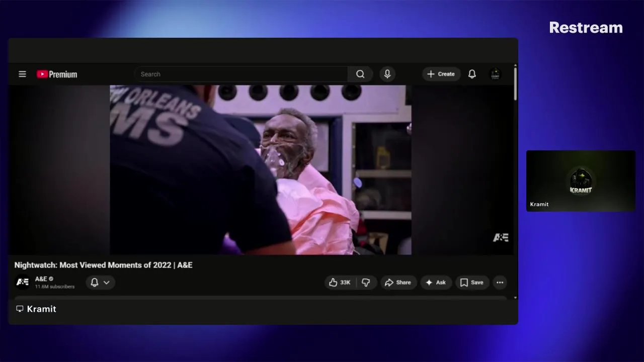
Task: Click the YouTube page vertical scrollbar
Action: click(x=515, y=83)
